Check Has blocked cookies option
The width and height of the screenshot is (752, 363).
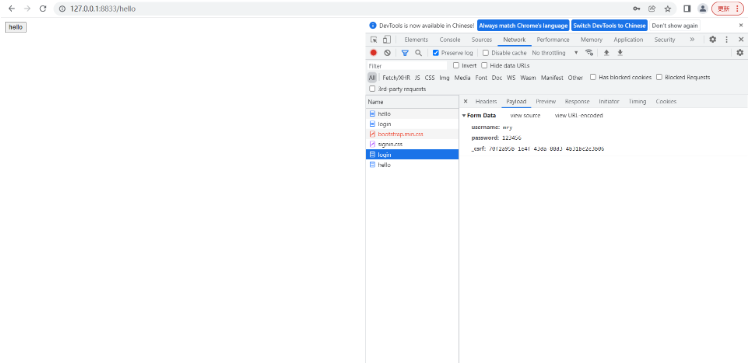point(593,77)
